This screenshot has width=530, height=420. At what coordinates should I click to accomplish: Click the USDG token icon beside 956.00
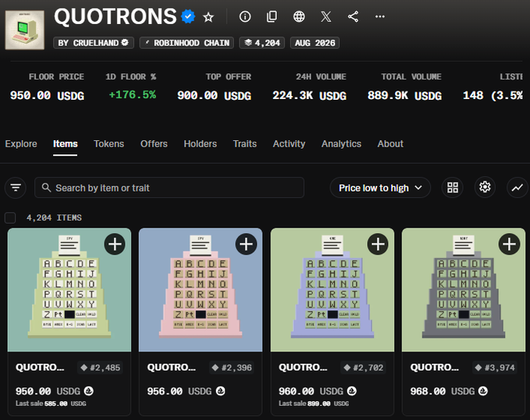pos(221,391)
